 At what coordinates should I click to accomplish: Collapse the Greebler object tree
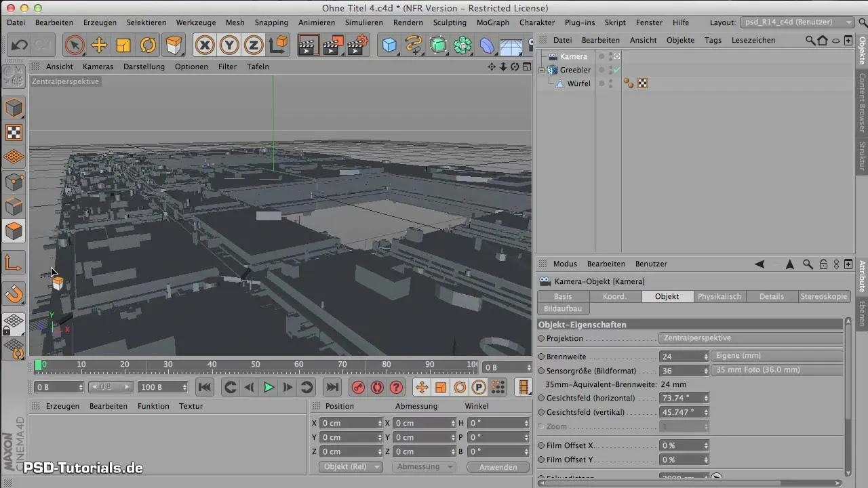(x=542, y=70)
